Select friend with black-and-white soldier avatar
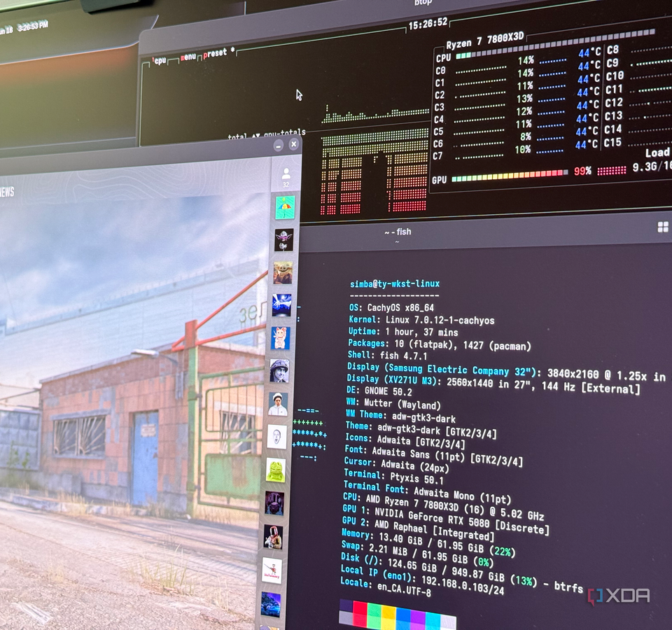This screenshot has width=672, height=630. click(279, 371)
